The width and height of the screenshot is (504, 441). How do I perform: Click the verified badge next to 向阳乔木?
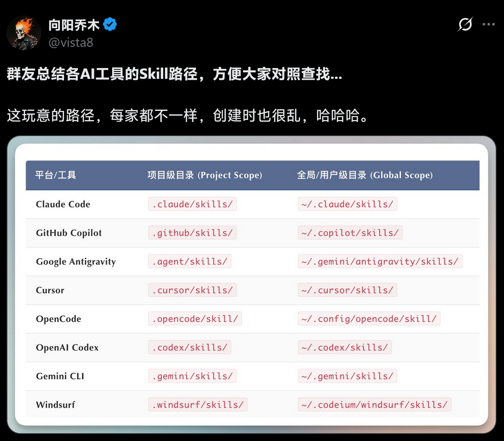point(110,25)
